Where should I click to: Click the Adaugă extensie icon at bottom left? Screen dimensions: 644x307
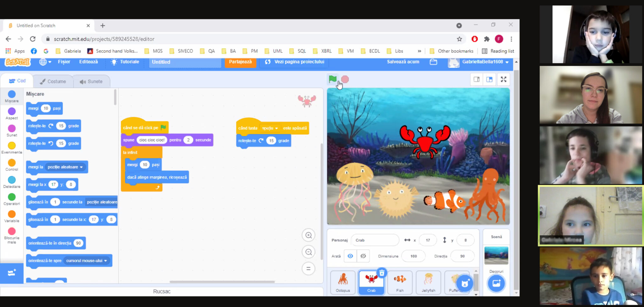(12, 273)
